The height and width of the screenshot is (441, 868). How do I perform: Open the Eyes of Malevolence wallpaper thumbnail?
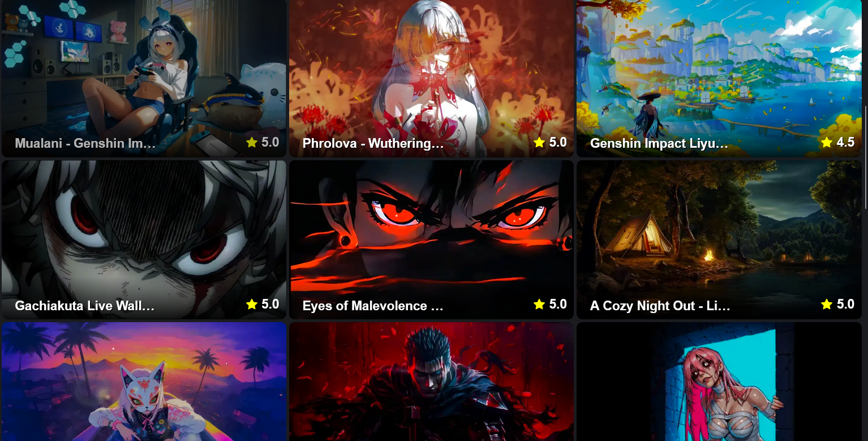[x=431, y=239]
